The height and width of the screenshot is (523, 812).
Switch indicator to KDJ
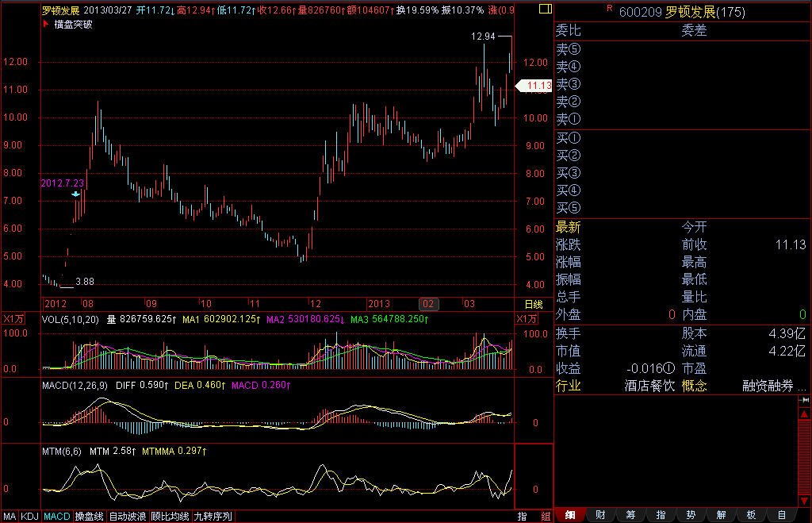[x=30, y=516]
